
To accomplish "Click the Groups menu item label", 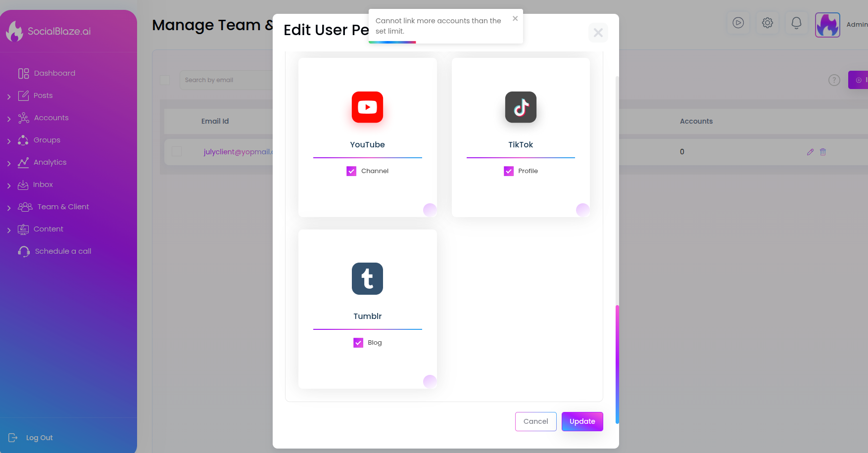I will pos(47,140).
